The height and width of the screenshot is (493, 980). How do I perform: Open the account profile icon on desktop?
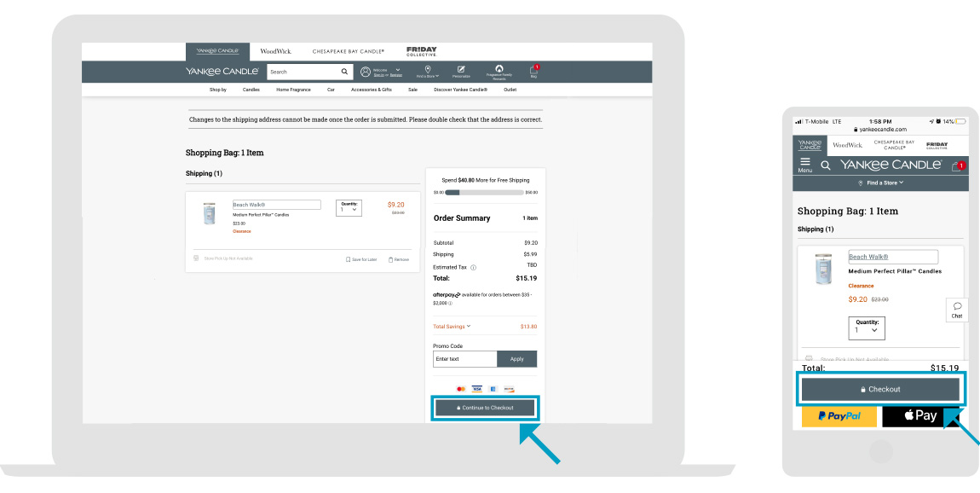366,72
